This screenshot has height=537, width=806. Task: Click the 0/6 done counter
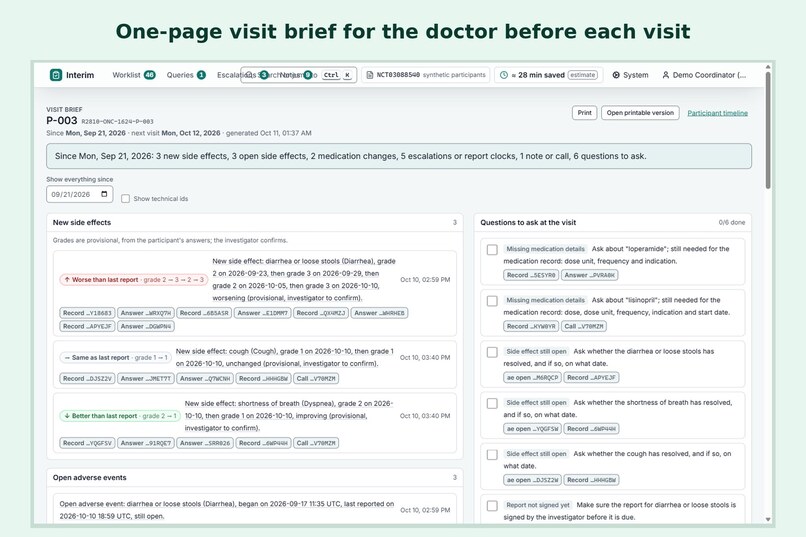[x=731, y=223]
